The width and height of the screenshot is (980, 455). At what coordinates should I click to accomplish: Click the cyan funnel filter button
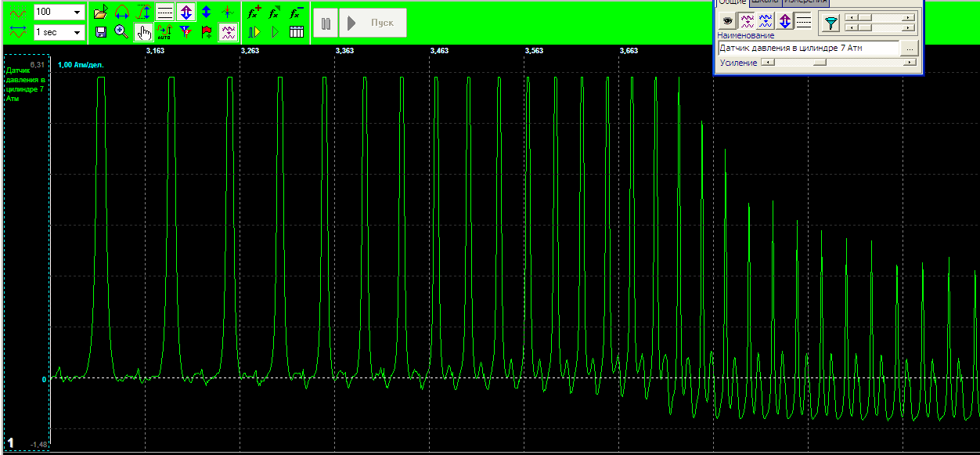coord(830,23)
